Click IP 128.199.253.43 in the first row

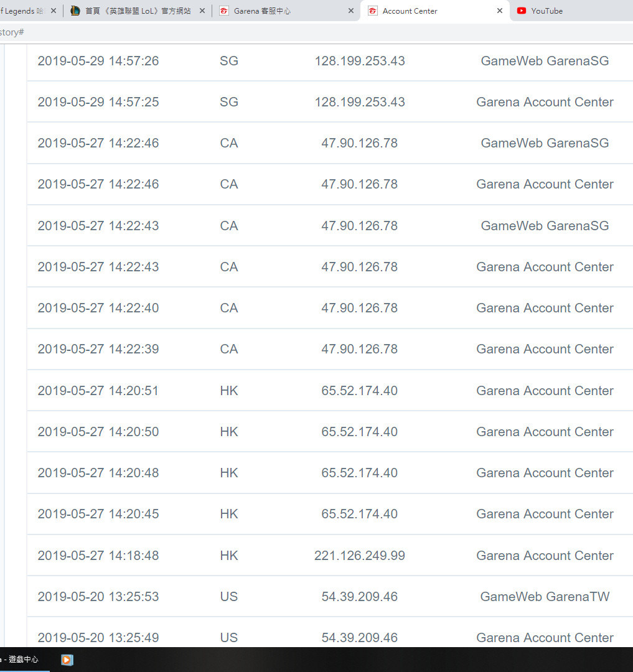pyautogui.click(x=360, y=61)
